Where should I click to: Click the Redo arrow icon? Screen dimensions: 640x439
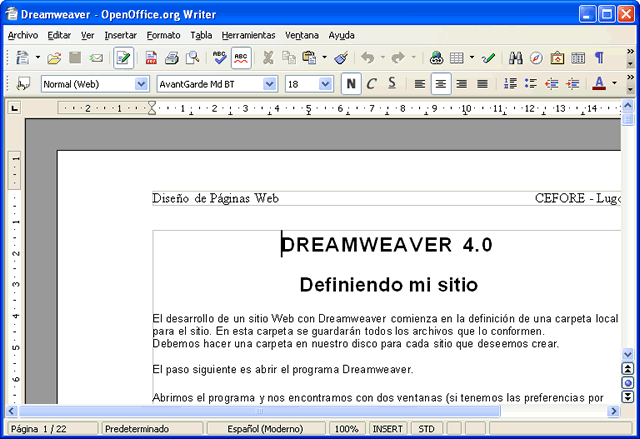pyautogui.click(x=398, y=58)
